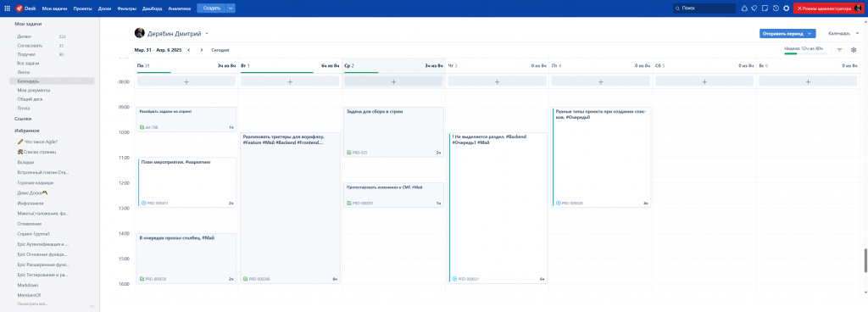This screenshot has height=312, width=868.
Task: Click status icon of task PRD-000260
Action: tap(246, 279)
